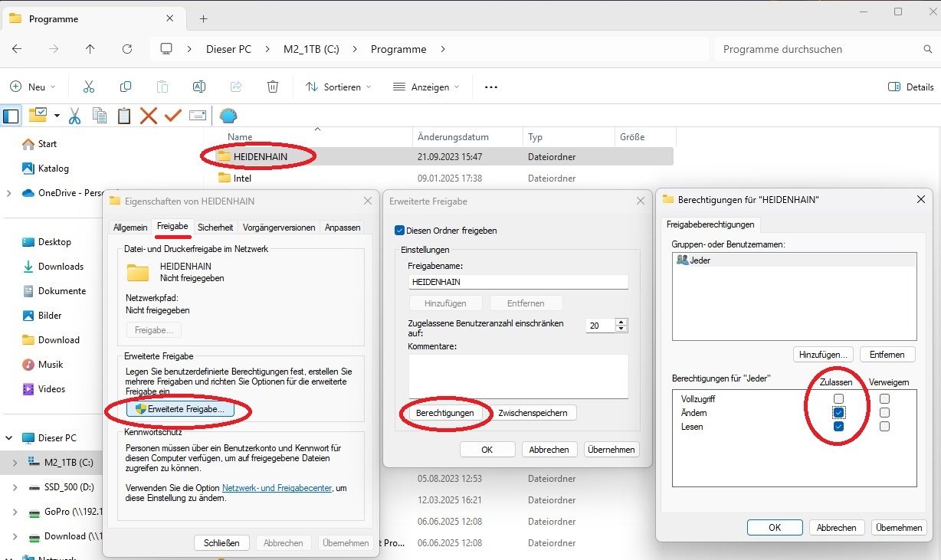This screenshot has height=560, width=941.
Task: Open Katalog in the navigation pane
Action: coord(53,168)
